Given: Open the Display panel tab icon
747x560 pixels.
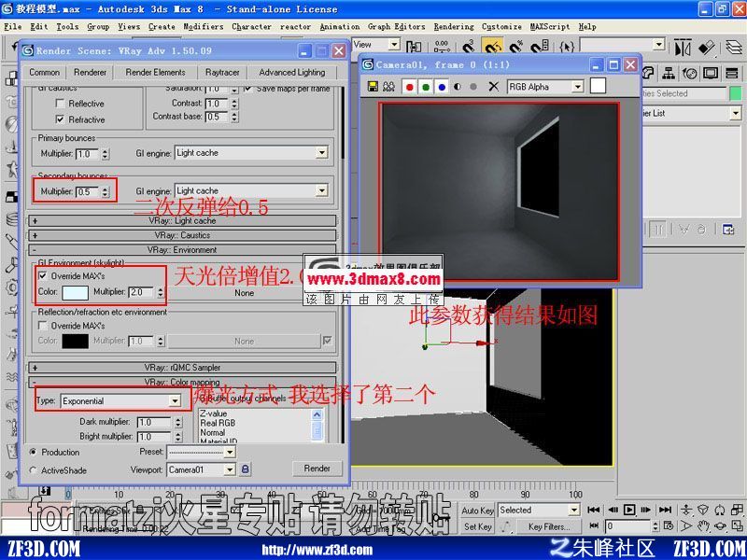Looking at the screenshot, I should coord(711,73).
